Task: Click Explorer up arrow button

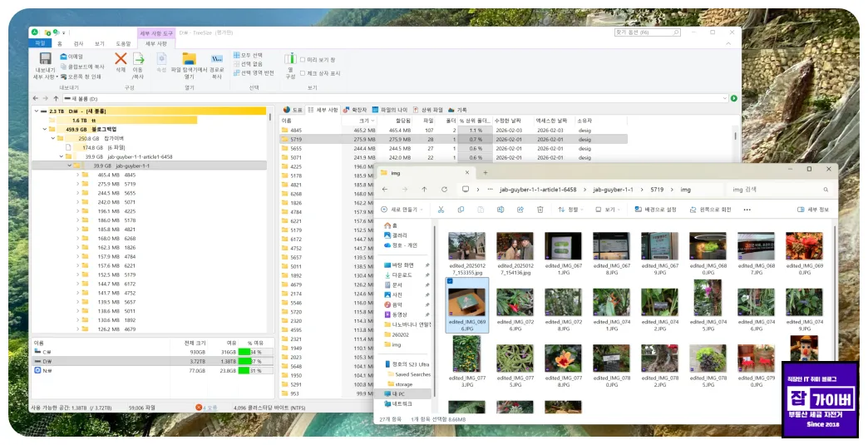Action: tap(424, 190)
